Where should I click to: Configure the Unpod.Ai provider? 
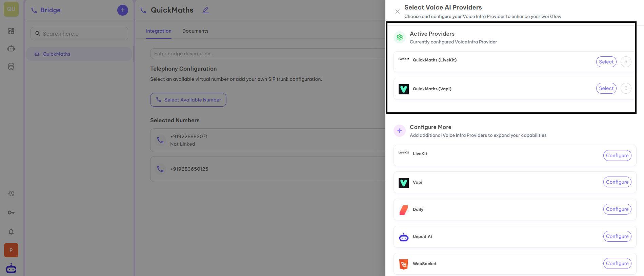(617, 236)
